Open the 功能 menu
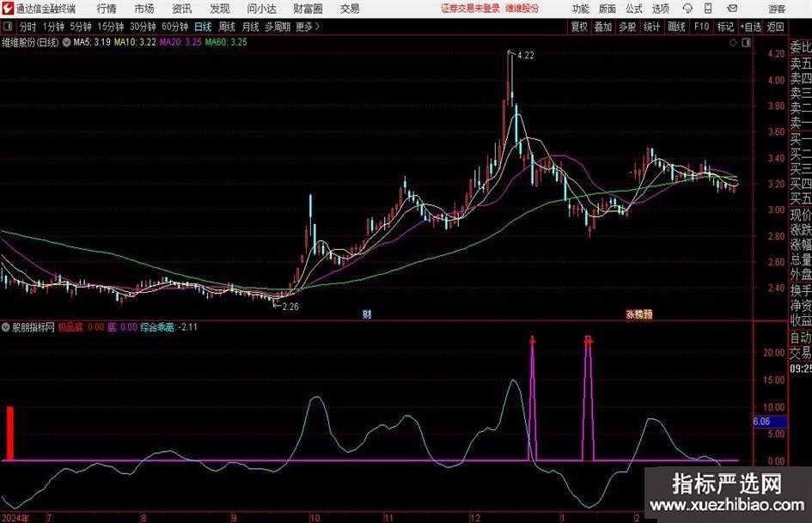This screenshot has height=523, width=812. click(581, 9)
